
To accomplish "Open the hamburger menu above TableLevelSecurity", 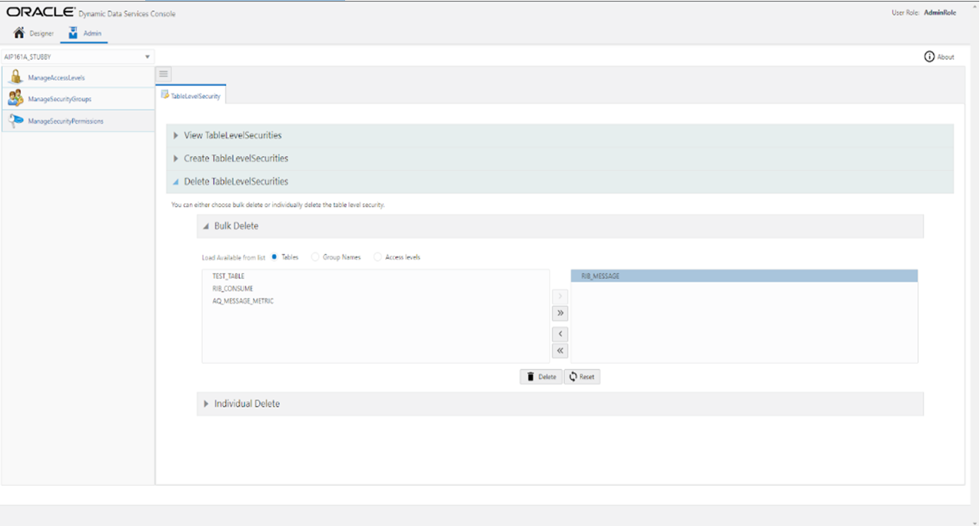I will (163, 73).
